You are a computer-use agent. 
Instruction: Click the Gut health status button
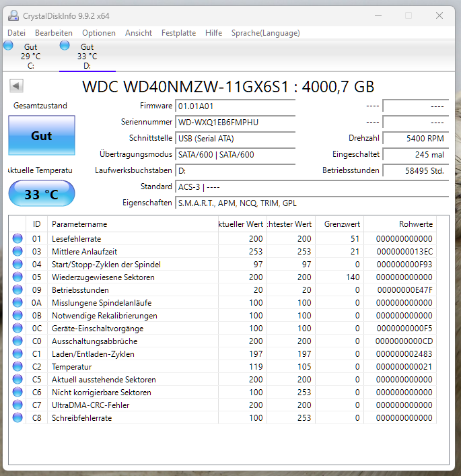click(x=42, y=135)
